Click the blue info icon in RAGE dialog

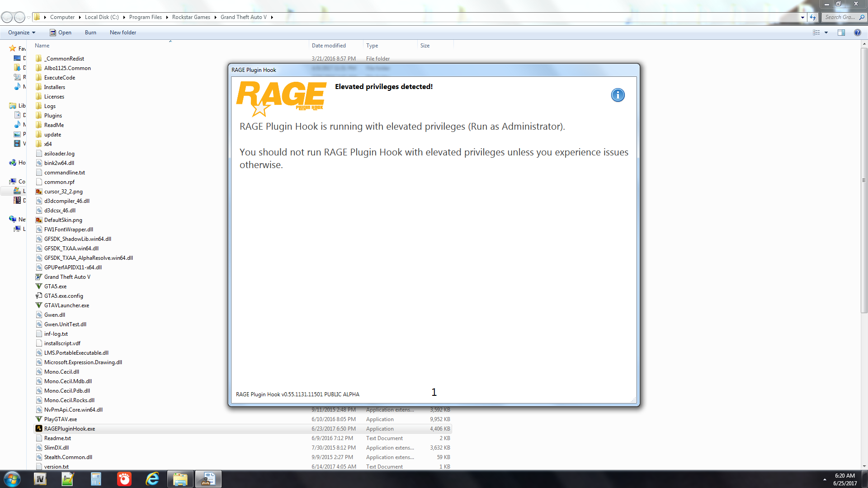(x=618, y=95)
